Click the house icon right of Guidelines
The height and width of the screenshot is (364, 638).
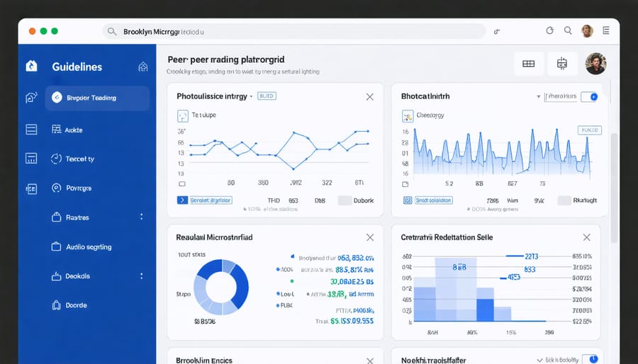(x=142, y=67)
